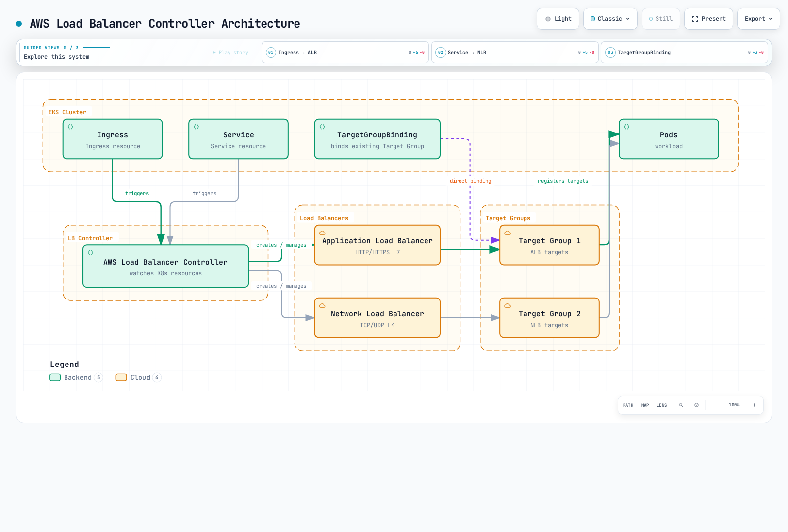The height and width of the screenshot is (532, 788).
Task: Select the Target Group 1 node
Action: coord(550,245)
